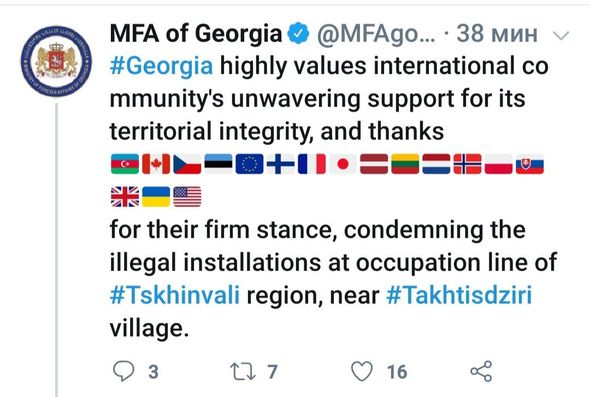Click the reply speech bubble icon
Screen dimensions: 590x397
pos(123,371)
